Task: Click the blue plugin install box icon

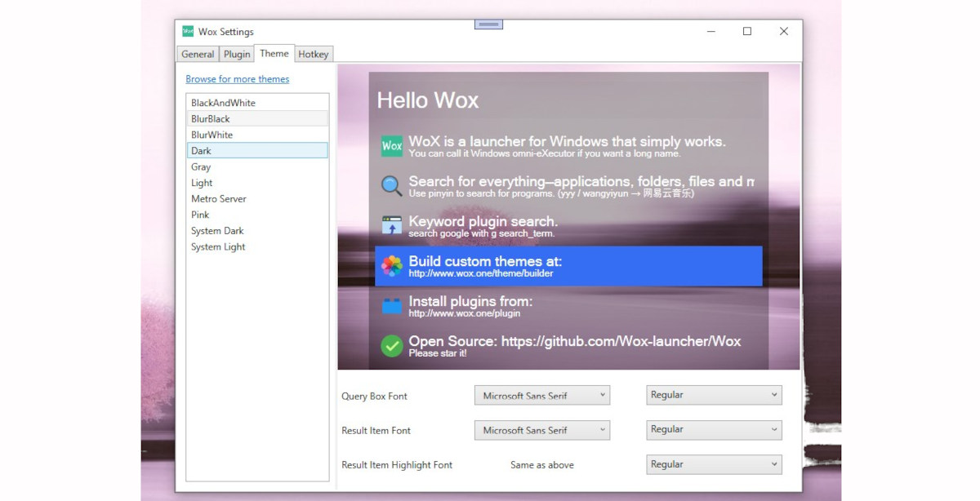Action: (x=392, y=306)
